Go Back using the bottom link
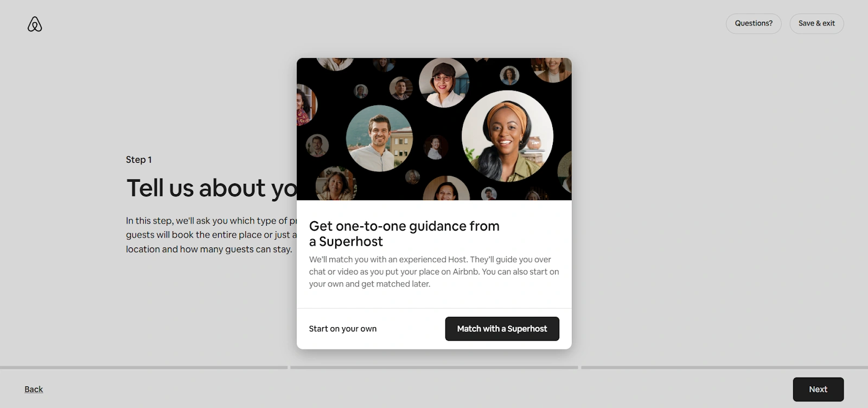This screenshot has height=408, width=868. [x=34, y=389]
